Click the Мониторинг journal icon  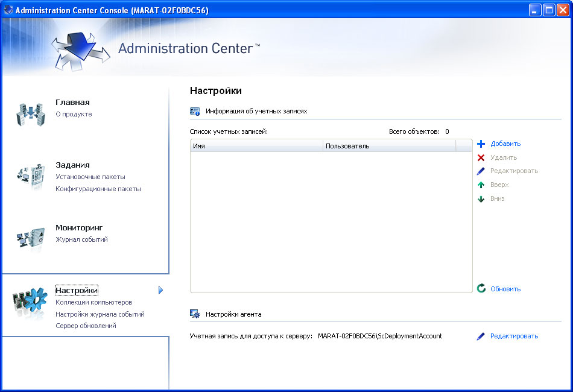[31, 238]
